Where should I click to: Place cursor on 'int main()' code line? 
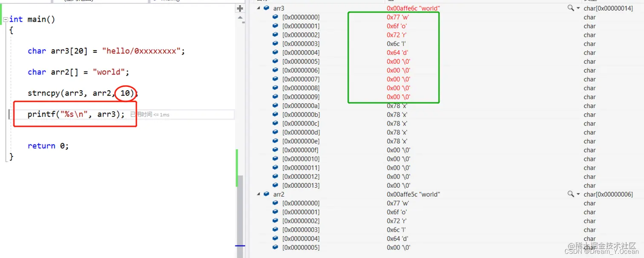pyautogui.click(x=32, y=19)
